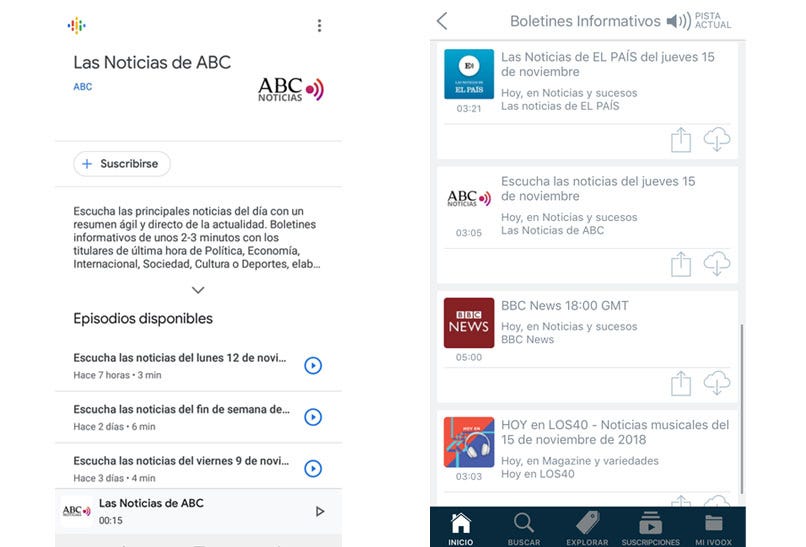Resume Las Noticias de ABC in mini player

(320, 511)
